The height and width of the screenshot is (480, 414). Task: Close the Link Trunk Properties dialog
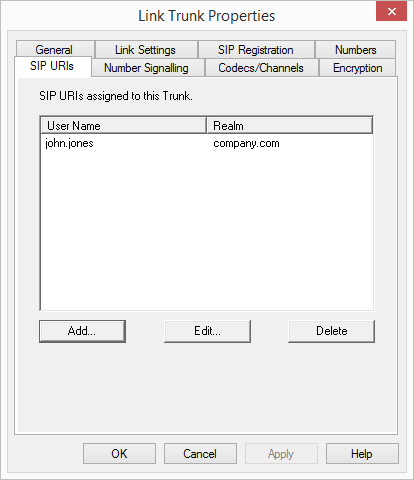[391, 12]
